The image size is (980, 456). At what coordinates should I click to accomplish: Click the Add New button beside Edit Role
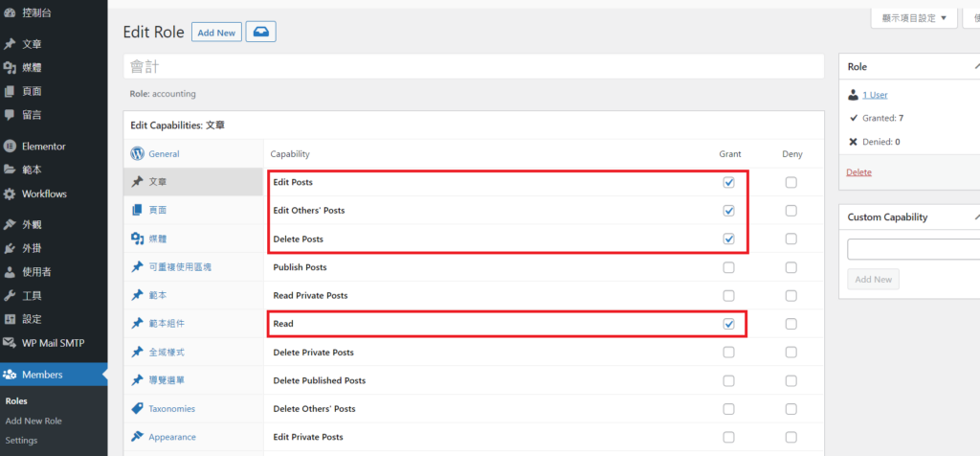[x=216, y=33]
